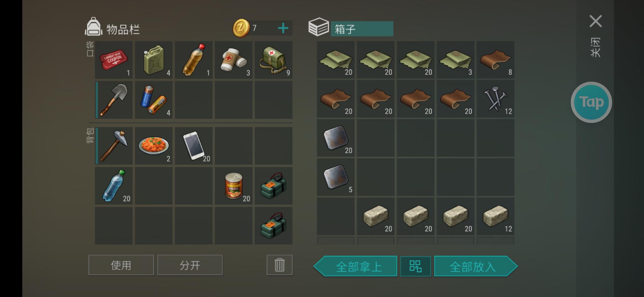
Task: Select the nails stack in chest
Action: pyautogui.click(x=495, y=99)
